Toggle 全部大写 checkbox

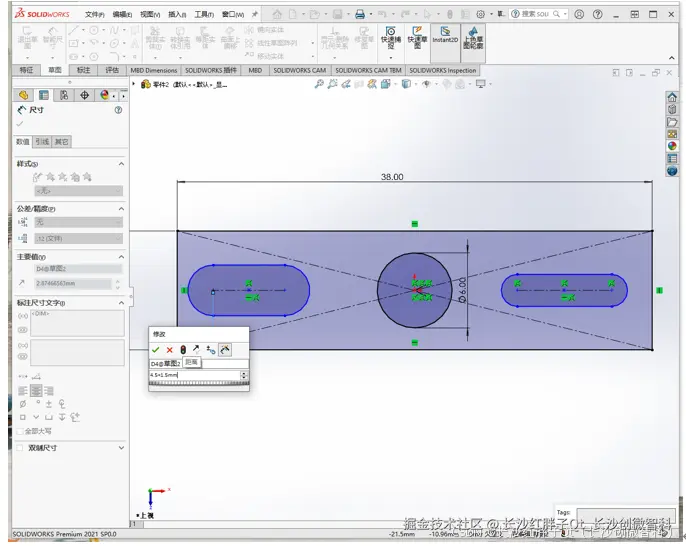20,431
